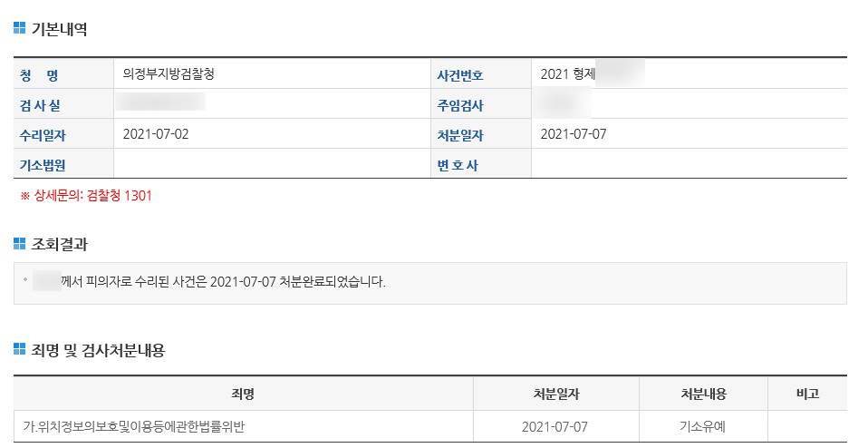Click the 청명 row label
This screenshot has width=868, height=448.
click(x=39, y=75)
